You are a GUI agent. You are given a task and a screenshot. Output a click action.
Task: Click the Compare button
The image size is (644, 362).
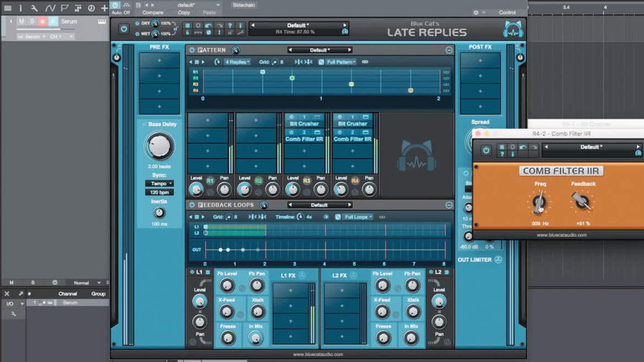(x=153, y=13)
